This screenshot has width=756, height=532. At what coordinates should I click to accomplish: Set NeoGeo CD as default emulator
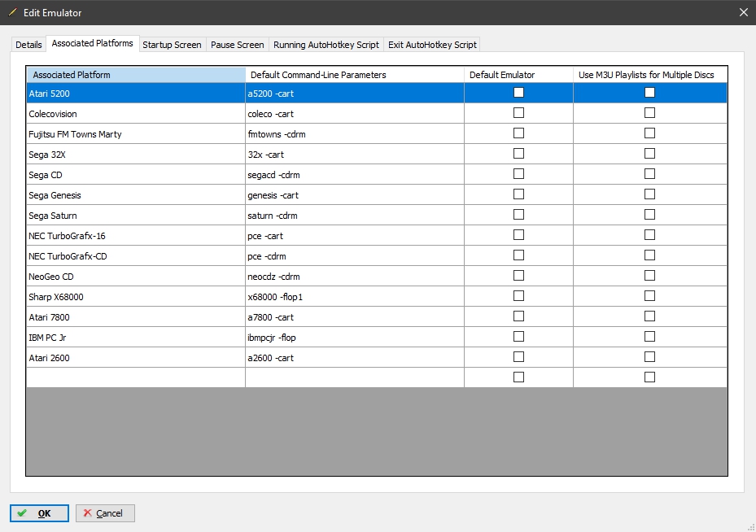pos(519,275)
